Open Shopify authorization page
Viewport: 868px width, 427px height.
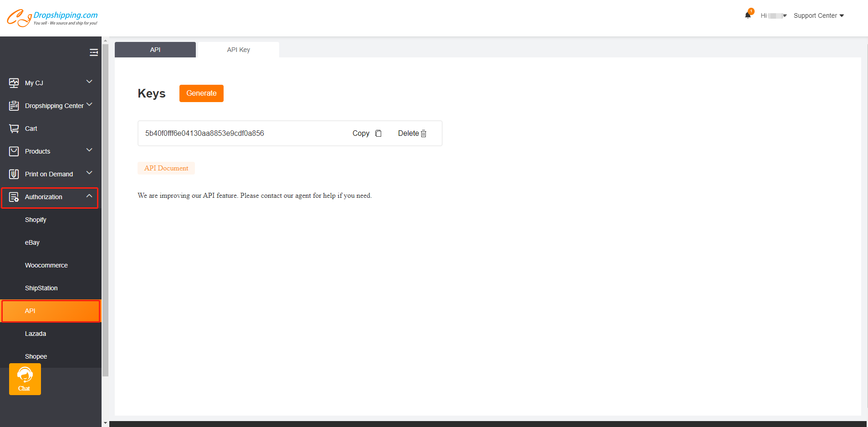[x=36, y=220]
